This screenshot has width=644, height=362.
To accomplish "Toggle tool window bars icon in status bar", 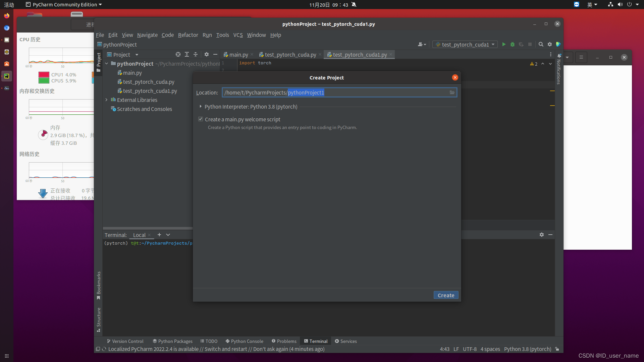I will tap(98, 349).
